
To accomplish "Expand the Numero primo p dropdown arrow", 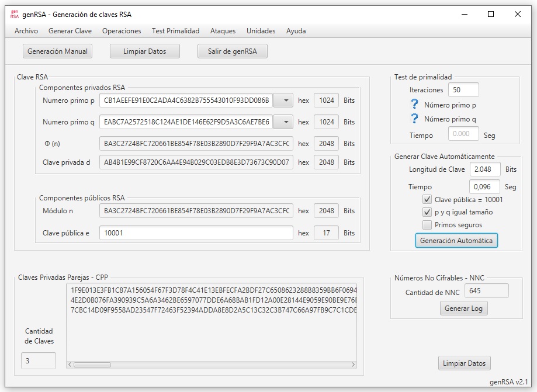I will click(x=283, y=100).
